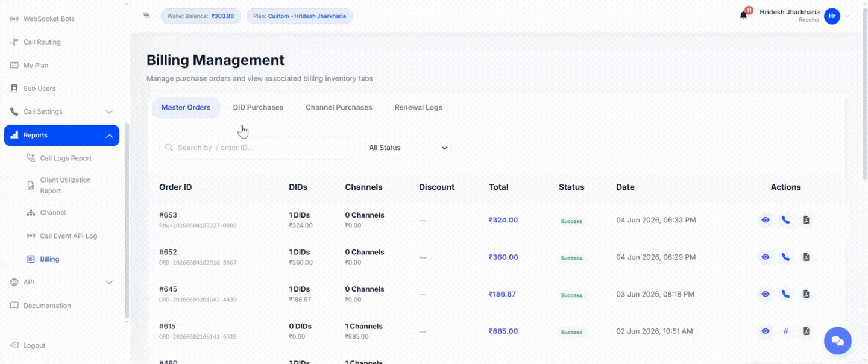Viewport: 868px width, 364px height.
Task: Click the sidebar scrollbar
Action: point(127,221)
